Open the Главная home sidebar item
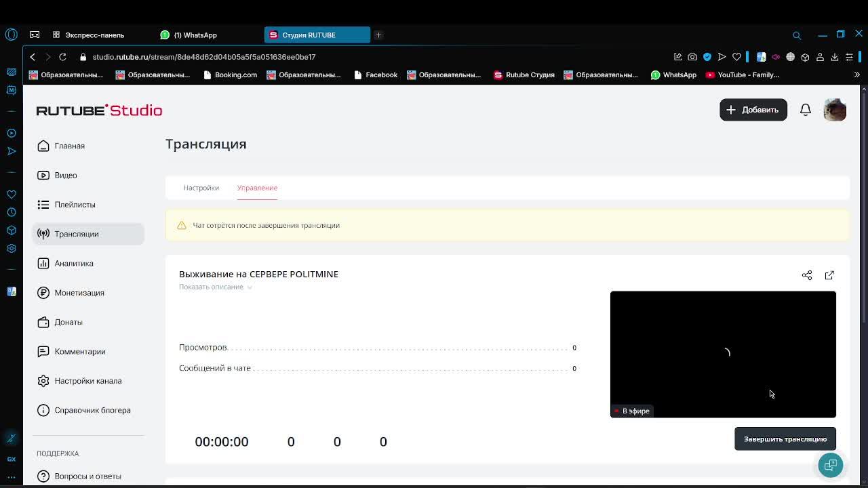The width and height of the screenshot is (868, 488). pyautogui.click(x=61, y=146)
